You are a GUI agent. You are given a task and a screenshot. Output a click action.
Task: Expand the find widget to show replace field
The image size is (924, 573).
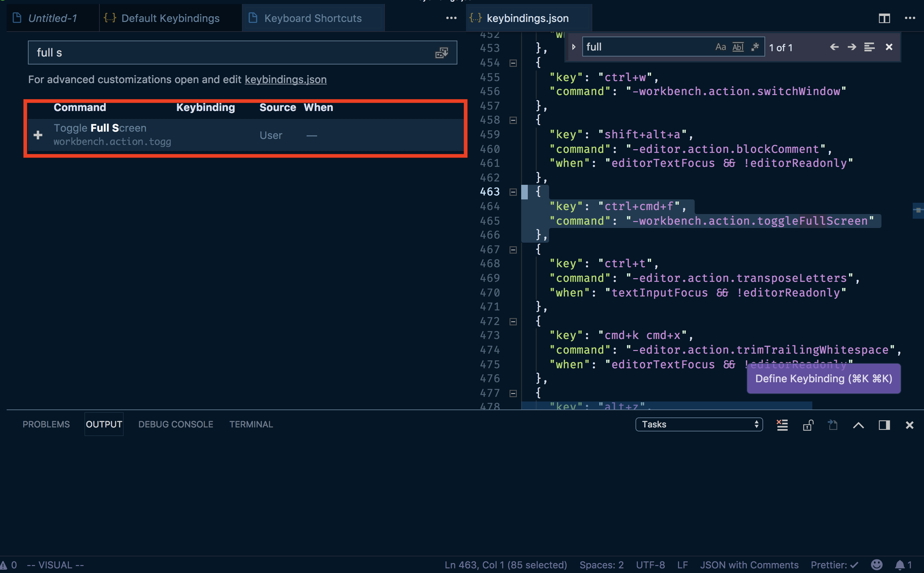click(573, 47)
